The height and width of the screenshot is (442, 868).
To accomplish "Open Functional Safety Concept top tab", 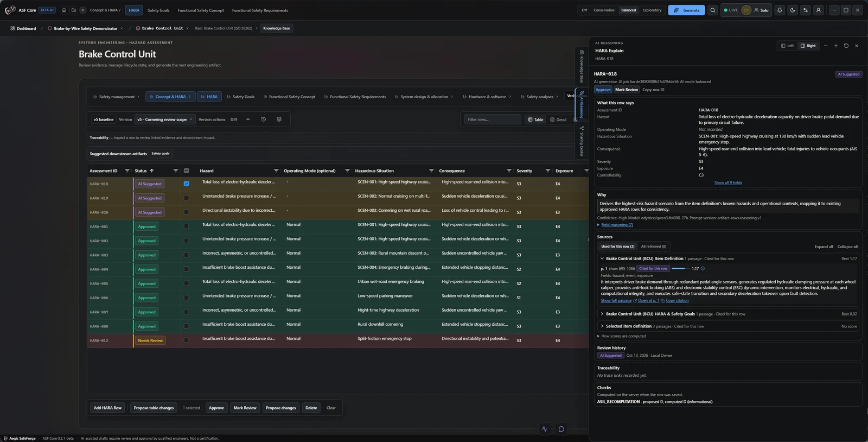I will click(x=201, y=10).
